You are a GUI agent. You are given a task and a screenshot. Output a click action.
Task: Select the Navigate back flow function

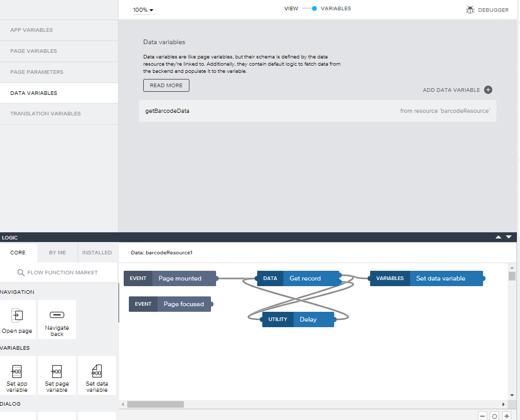click(57, 319)
